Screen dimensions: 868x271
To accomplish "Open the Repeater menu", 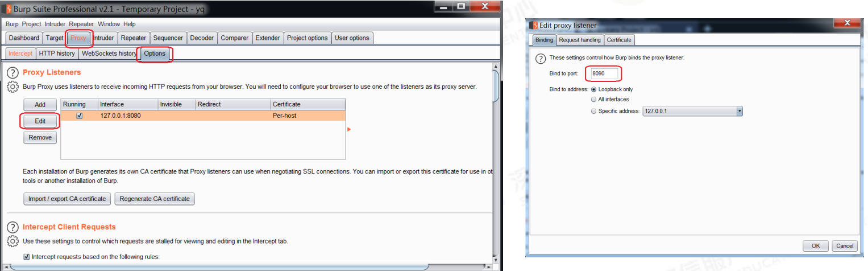I will 81,24.
